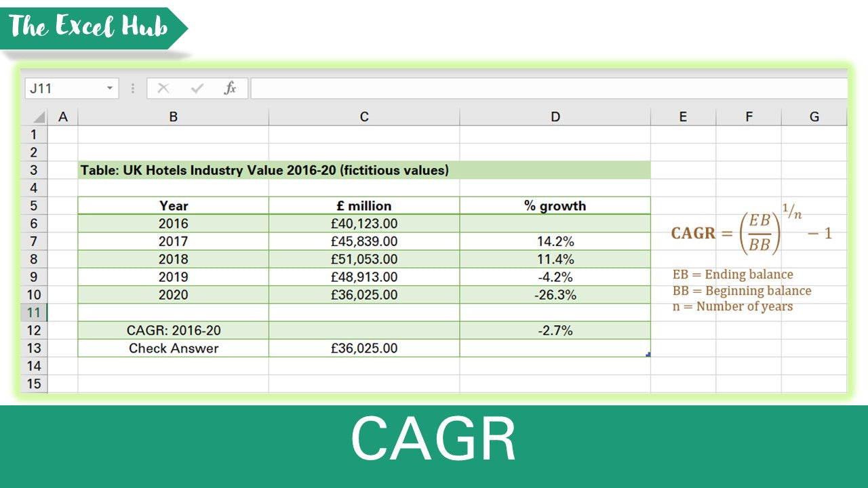Select row 14 header
This screenshot has width=868, height=488.
click(34, 366)
